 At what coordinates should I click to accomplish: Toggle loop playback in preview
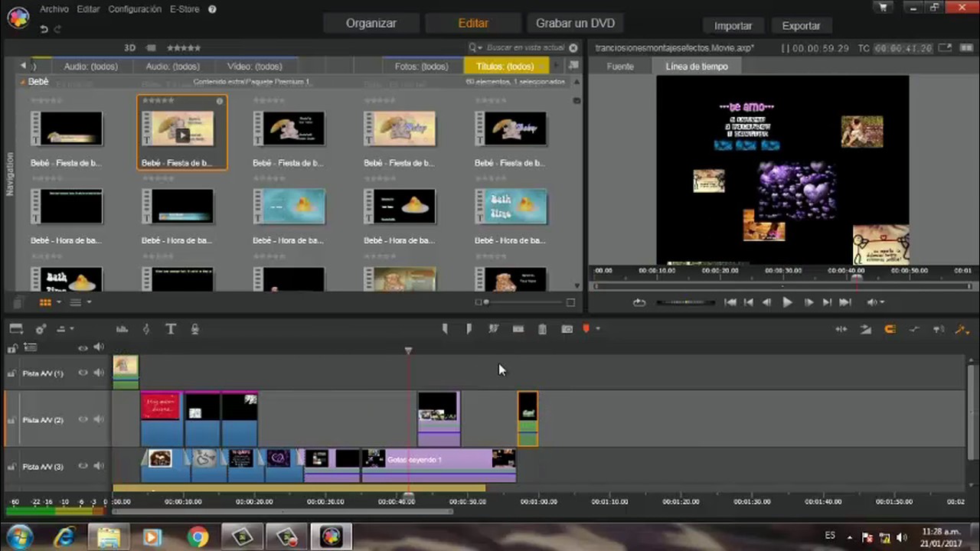639,302
